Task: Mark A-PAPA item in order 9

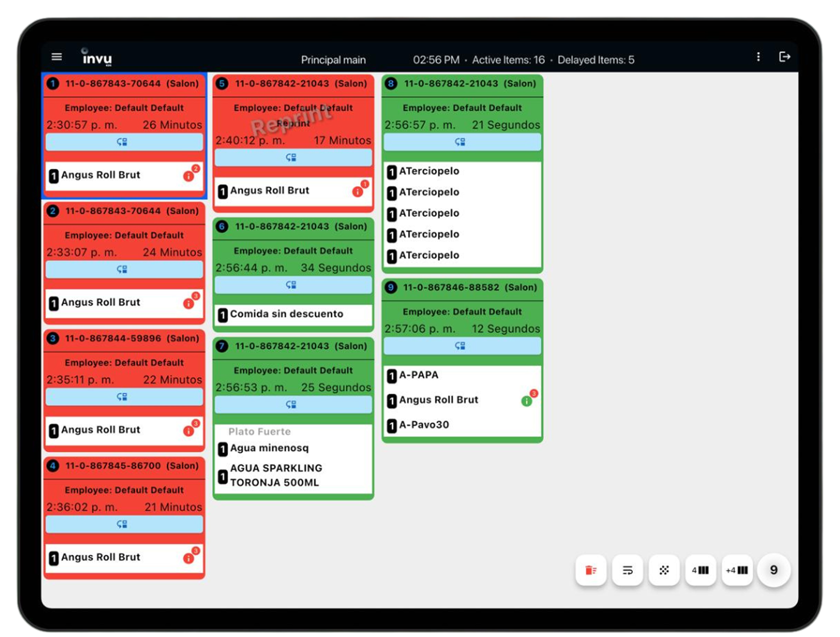Action: point(418,375)
